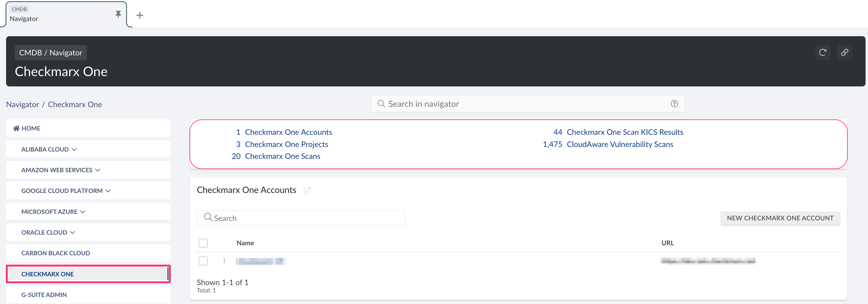Click the help icon in the navigator search

point(674,104)
